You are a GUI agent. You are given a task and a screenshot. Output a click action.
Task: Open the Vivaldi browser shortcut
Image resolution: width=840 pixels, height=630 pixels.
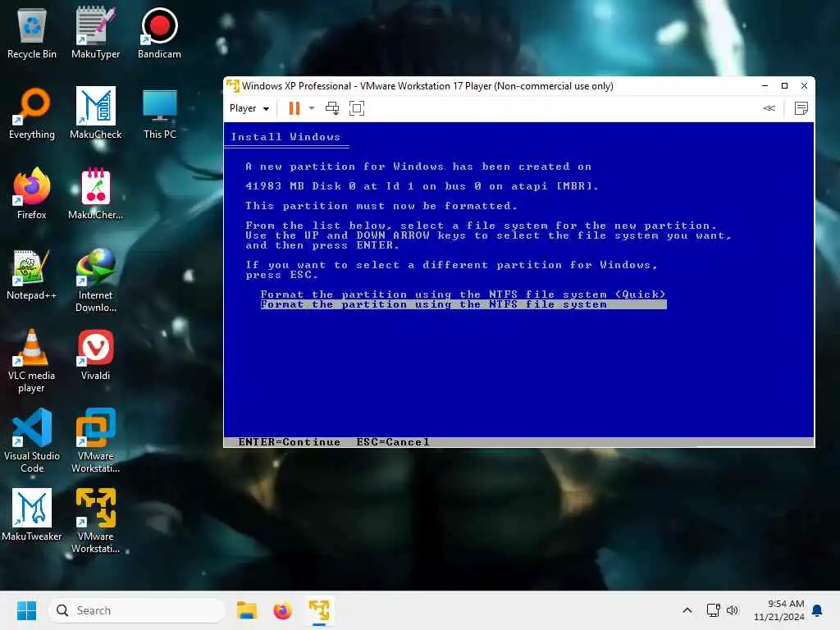click(x=95, y=354)
